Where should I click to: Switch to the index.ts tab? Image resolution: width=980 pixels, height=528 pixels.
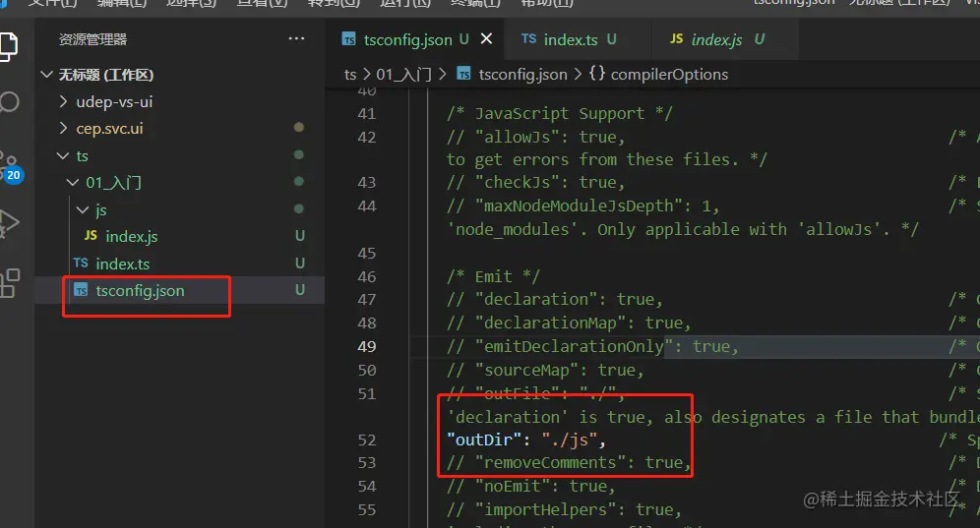point(577,39)
